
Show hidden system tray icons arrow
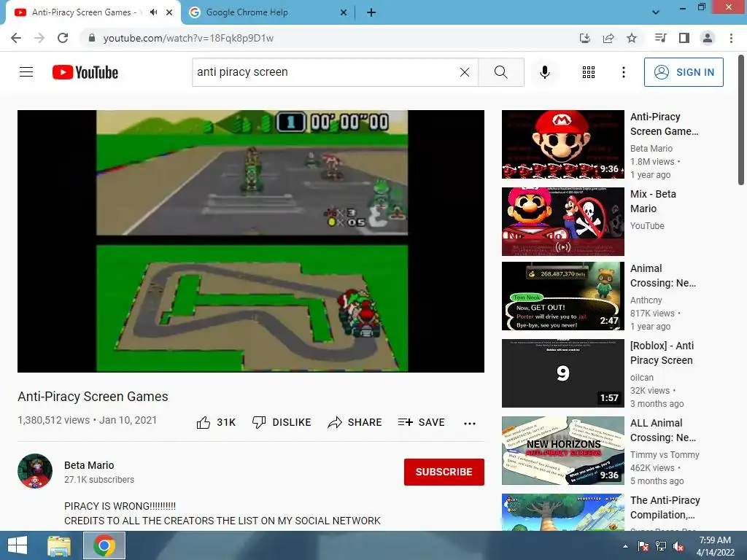(625, 546)
